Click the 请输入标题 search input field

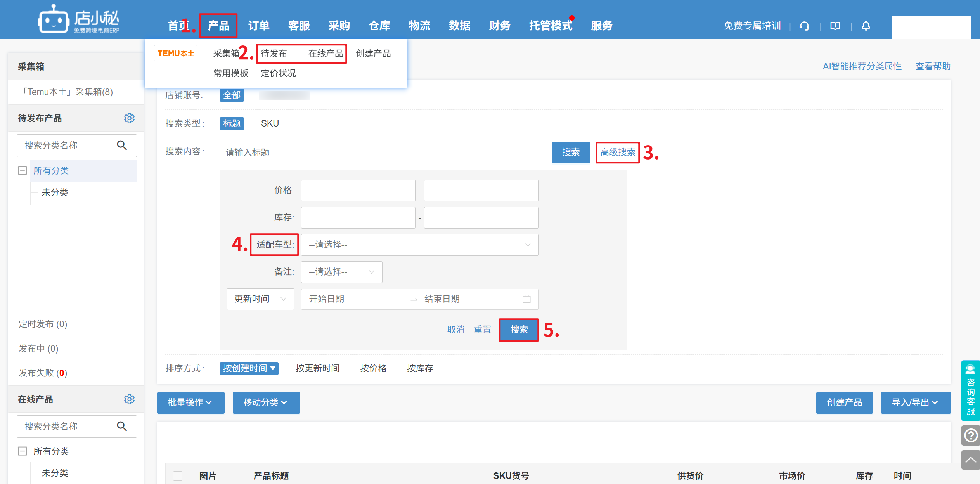pos(382,152)
